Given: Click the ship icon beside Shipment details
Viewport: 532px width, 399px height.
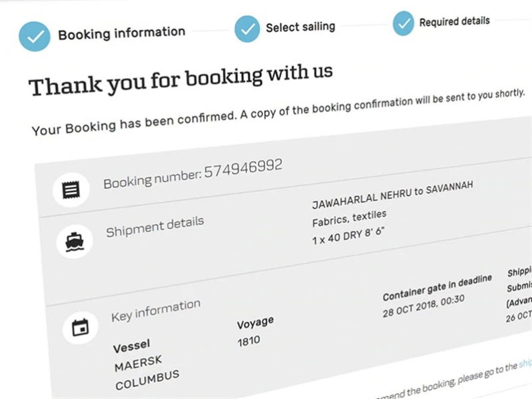Looking at the screenshot, I should (75, 242).
